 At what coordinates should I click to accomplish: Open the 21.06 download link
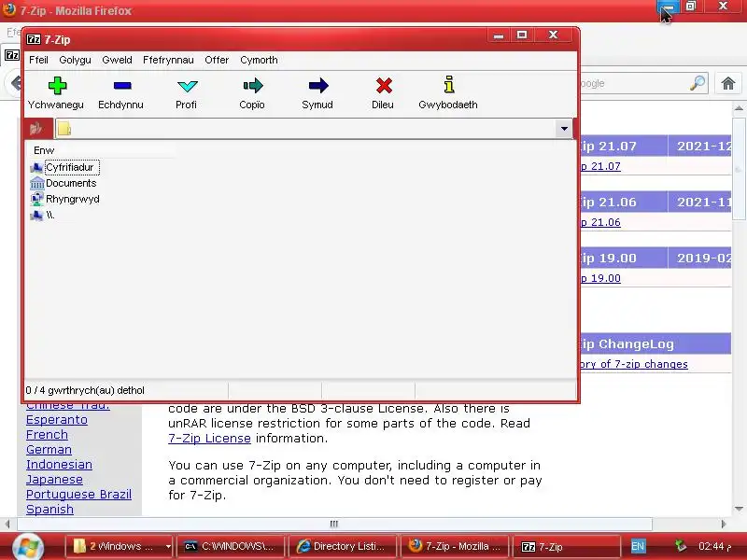[x=600, y=222]
